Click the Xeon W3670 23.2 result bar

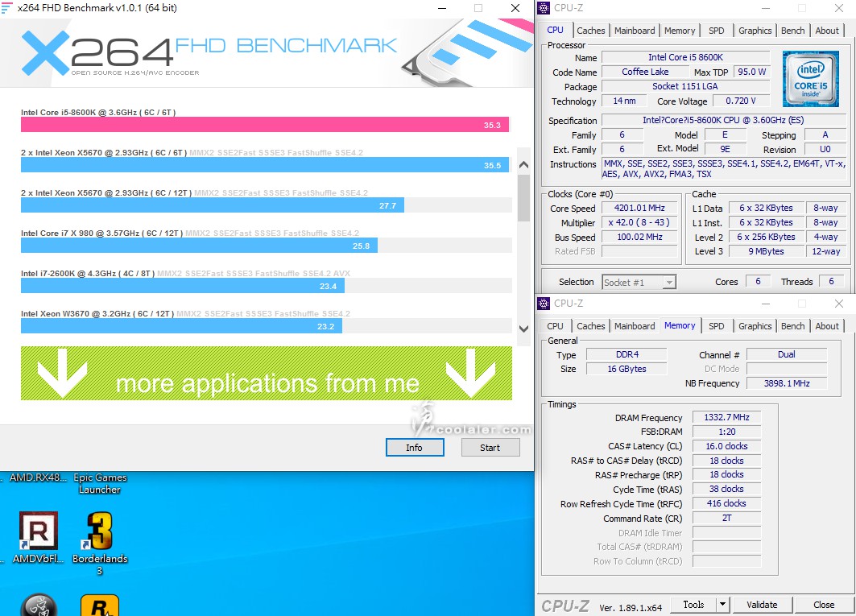tap(181, 326)
